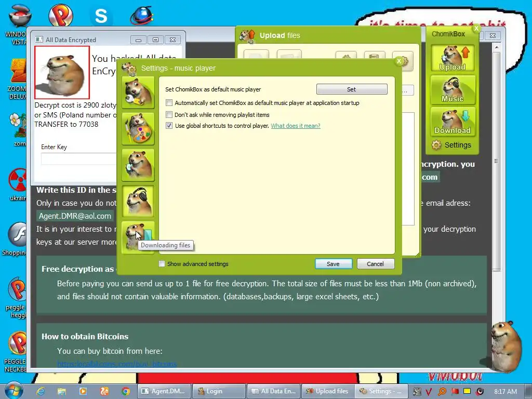
Task: Open the globe browser desktop icon
Action: tap(141, 15)
